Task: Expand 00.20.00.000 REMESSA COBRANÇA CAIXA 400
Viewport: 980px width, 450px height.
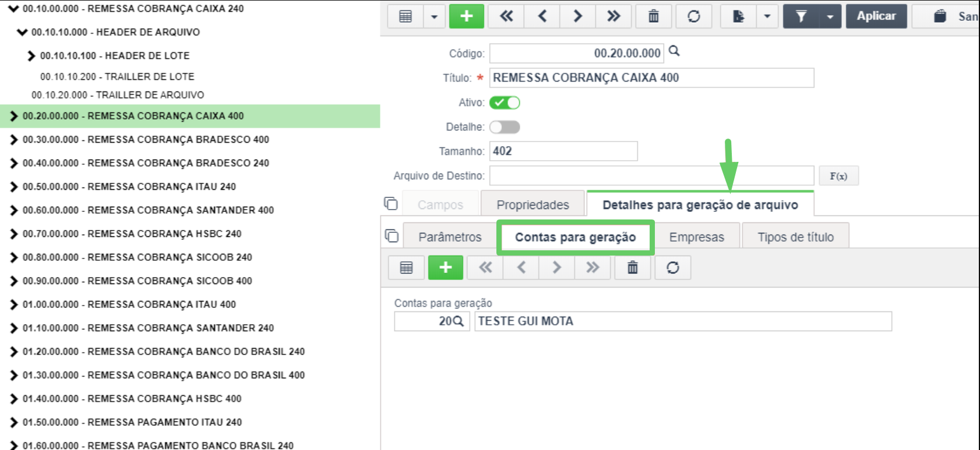Action: coord(14,116)
